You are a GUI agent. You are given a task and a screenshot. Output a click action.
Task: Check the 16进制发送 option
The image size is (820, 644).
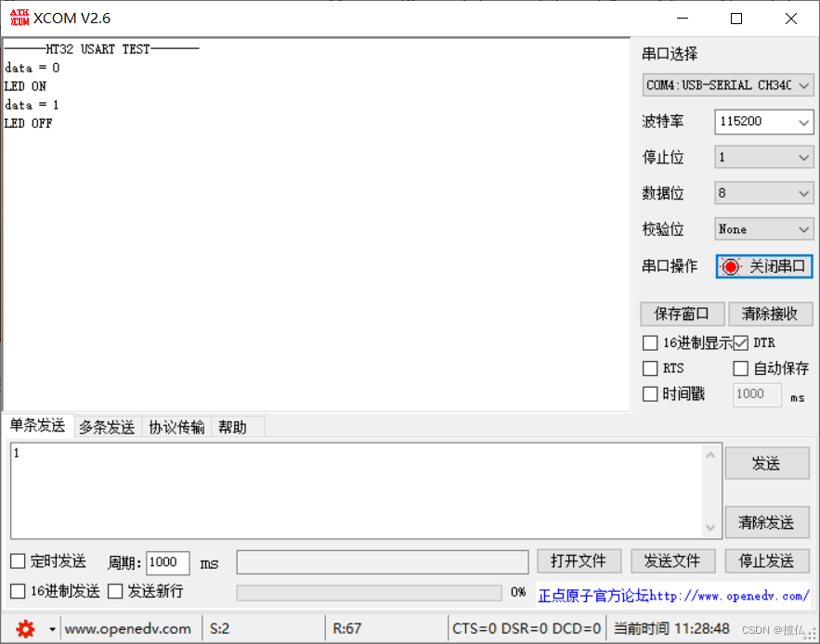(18, 591)
